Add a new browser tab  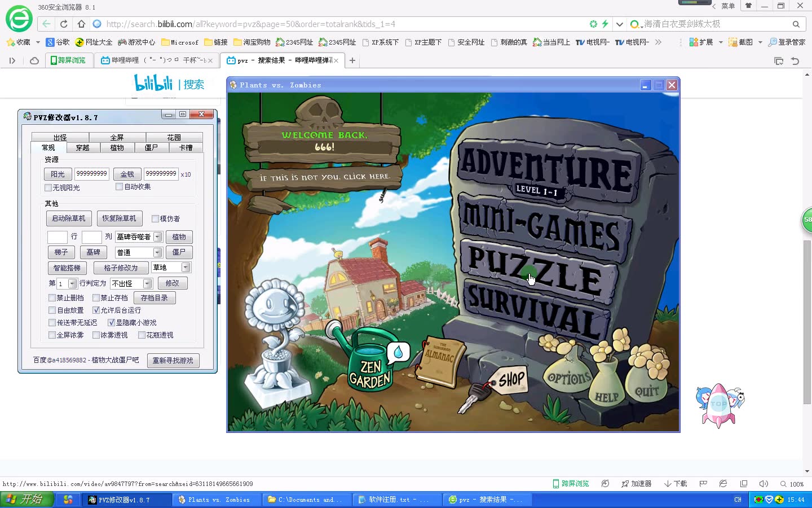[352, 60]
